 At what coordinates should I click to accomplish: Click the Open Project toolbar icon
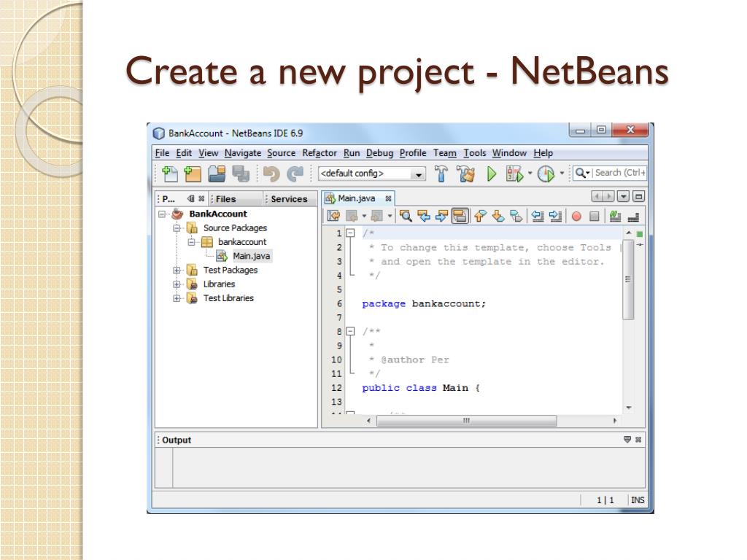tap(217, 174)
